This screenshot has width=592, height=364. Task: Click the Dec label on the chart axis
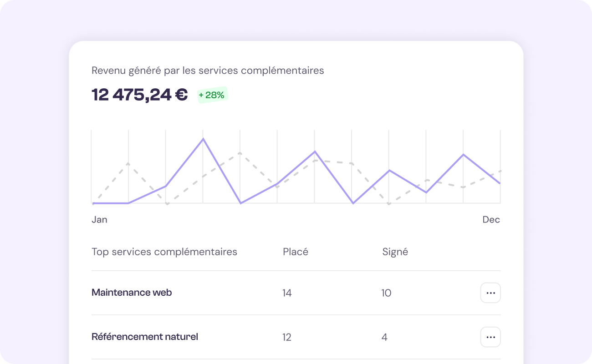(x=492, y=219)
